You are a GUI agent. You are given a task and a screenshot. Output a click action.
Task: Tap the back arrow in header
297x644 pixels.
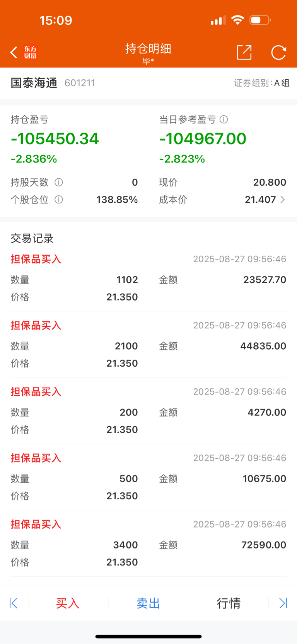coord(14,52)
